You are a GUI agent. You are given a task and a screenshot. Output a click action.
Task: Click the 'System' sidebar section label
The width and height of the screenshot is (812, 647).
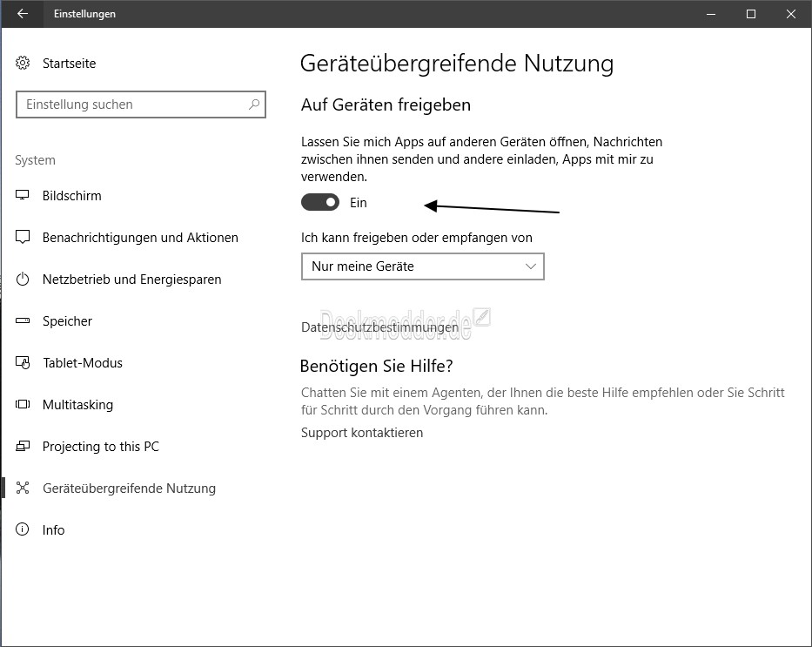35,160
